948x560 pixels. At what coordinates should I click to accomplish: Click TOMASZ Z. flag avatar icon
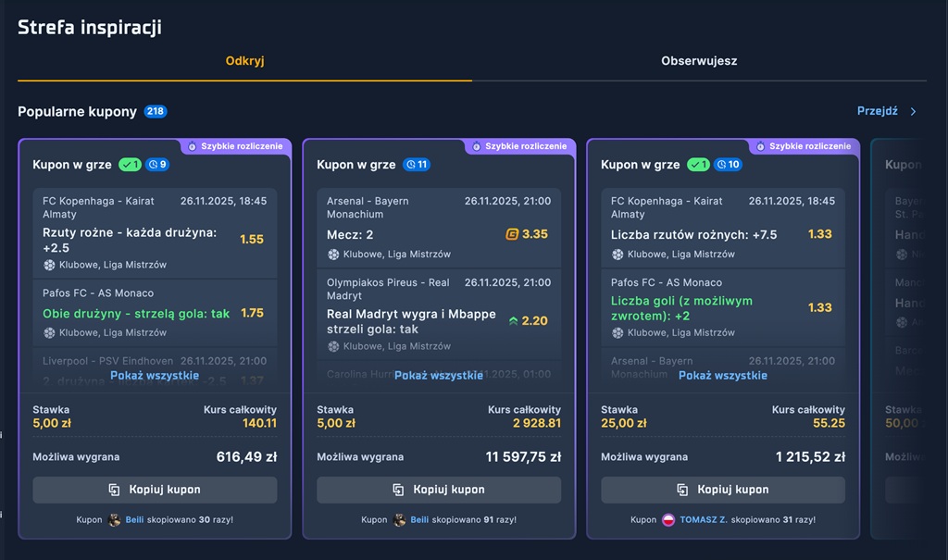pos(668,520)
